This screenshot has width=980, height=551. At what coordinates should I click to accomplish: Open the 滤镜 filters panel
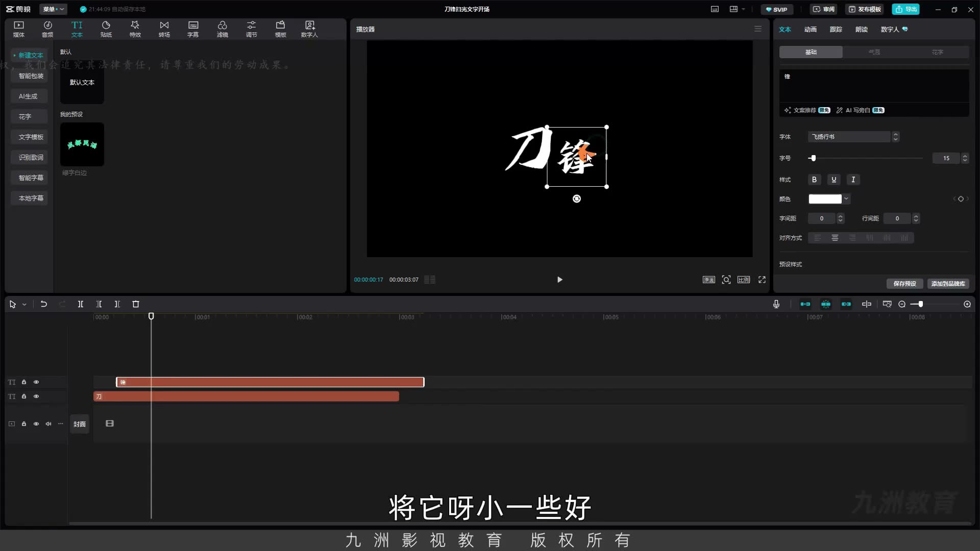click(223, 29)
